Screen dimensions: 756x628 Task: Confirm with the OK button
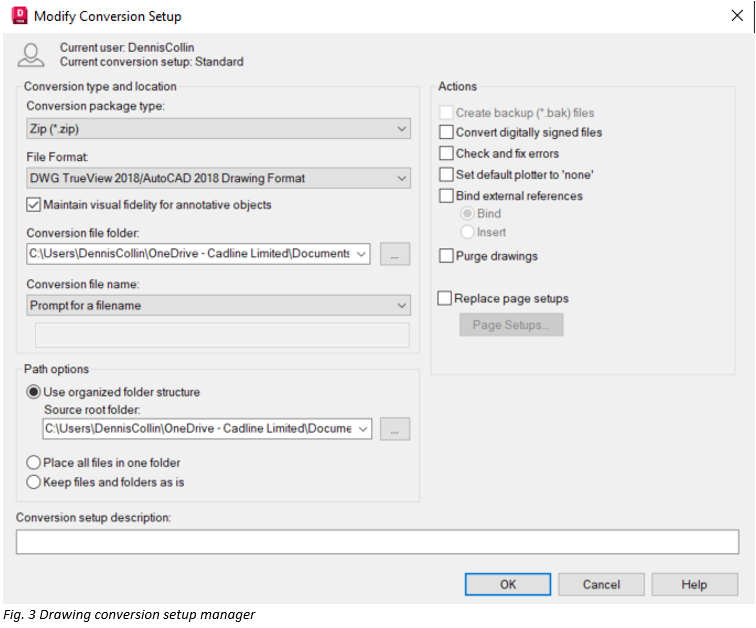(x=508, y=585)
